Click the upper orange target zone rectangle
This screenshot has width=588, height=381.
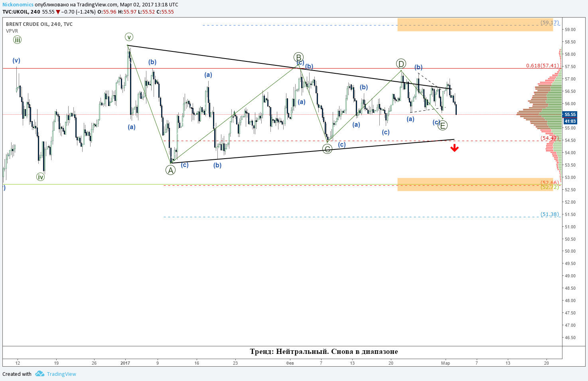coord(475,24)
